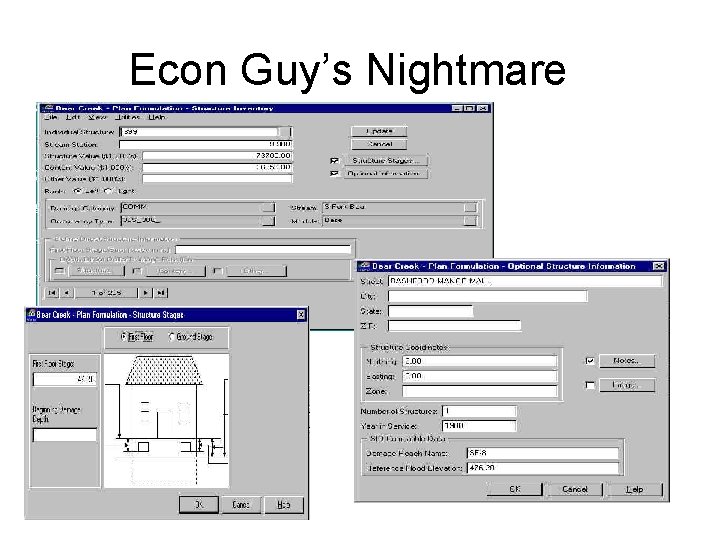The width and height of the screenshot is (720, 540).
Task: Maximize the Structure Inventory window
Action: 469,108
